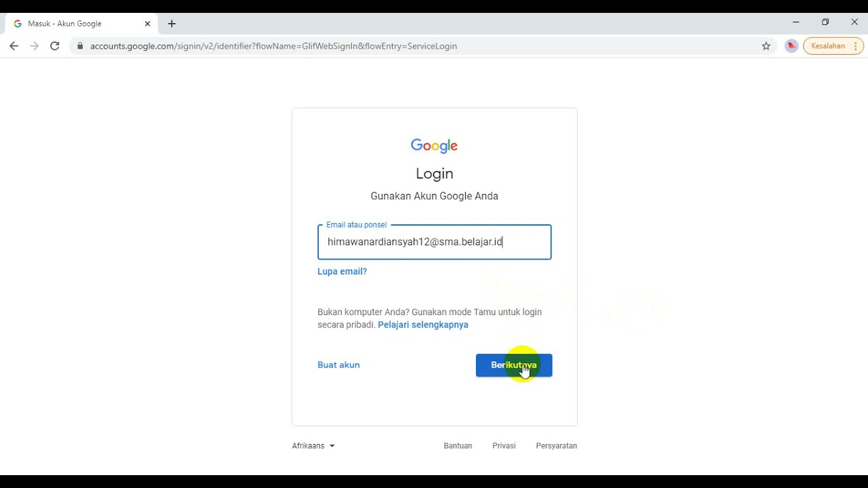This screenshot has height=488, width=868.
Task: Close the Masuk - Akun Google tab
Action: tap(148, 24)
